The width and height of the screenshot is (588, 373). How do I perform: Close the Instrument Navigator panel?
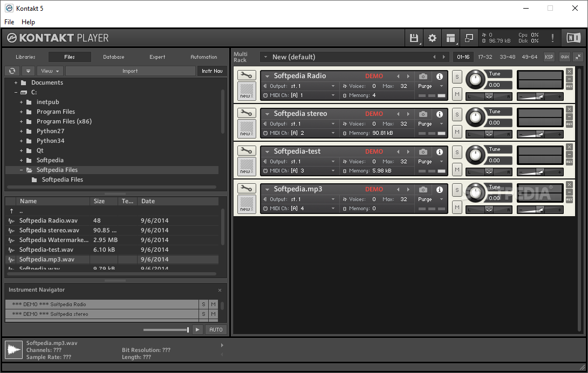[x=220, y=290]
